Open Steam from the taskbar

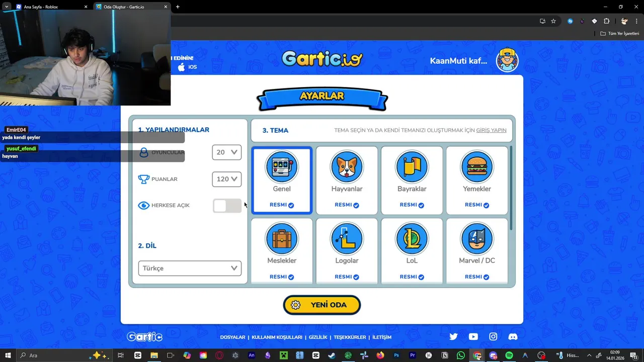332,355
